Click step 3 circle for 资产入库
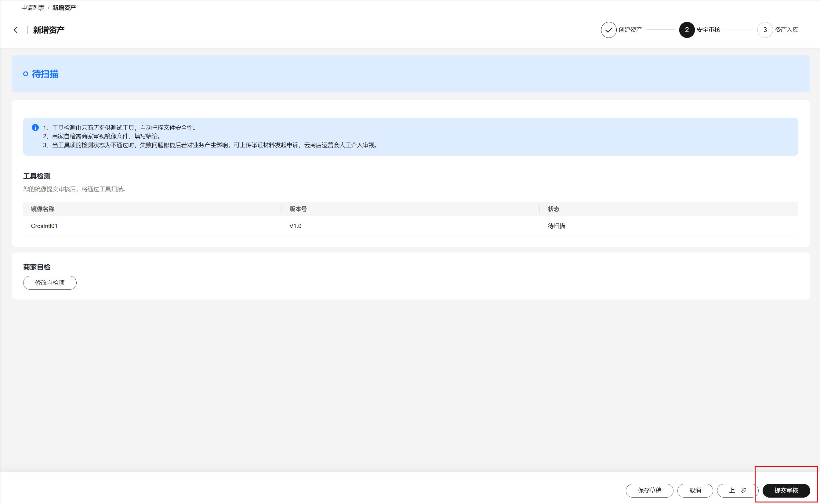The width and height of the screenshot is (820, 504). (765, 30)
